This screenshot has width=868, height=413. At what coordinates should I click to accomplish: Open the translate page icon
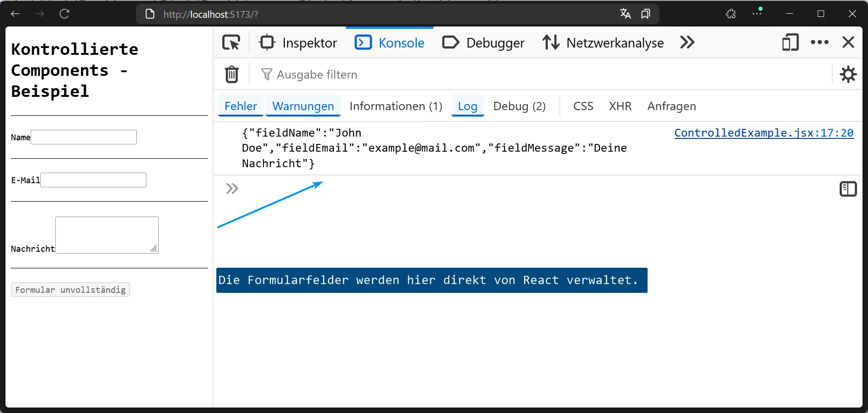tap(625, 14)
